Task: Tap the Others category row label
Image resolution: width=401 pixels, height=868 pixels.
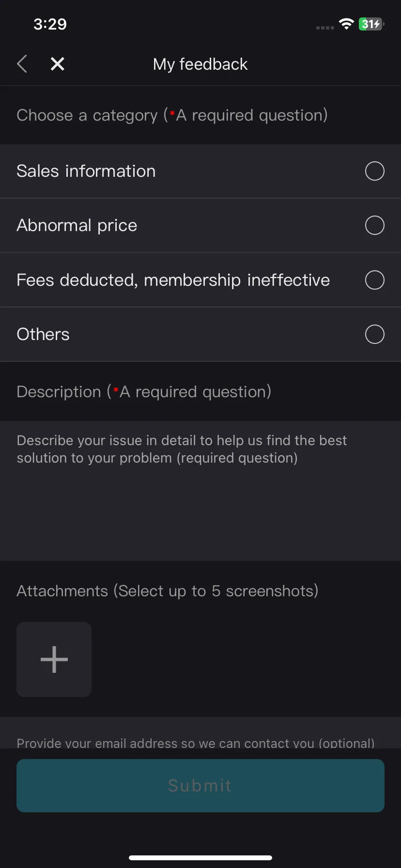Action: pos(43,334)
